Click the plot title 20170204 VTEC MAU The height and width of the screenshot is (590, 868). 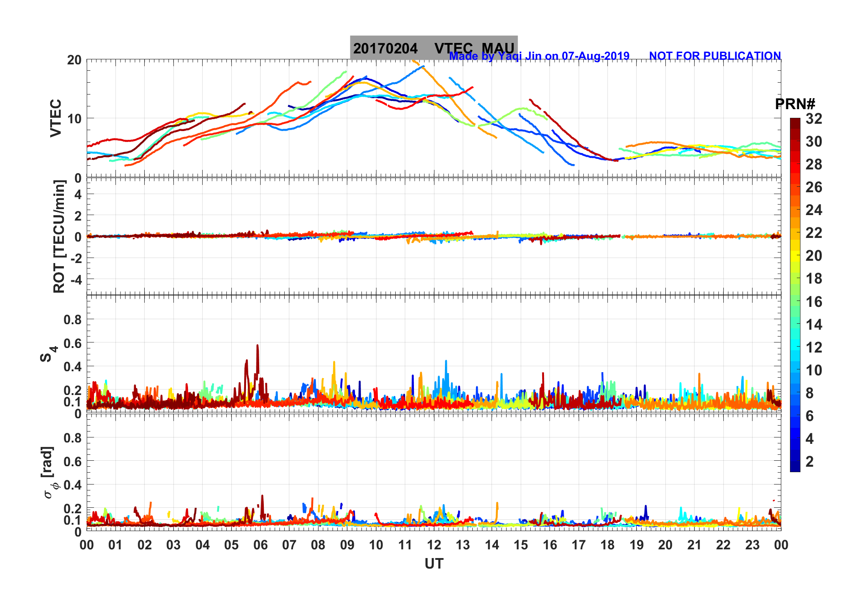pyautogui.click(x=434, y=47)
